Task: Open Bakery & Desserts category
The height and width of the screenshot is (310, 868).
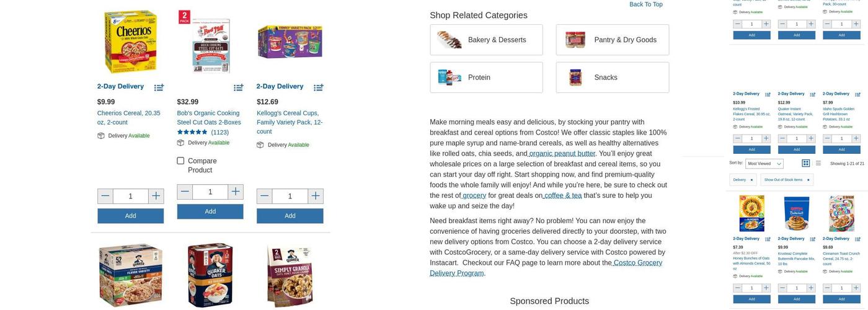Action: click(486, 40)
